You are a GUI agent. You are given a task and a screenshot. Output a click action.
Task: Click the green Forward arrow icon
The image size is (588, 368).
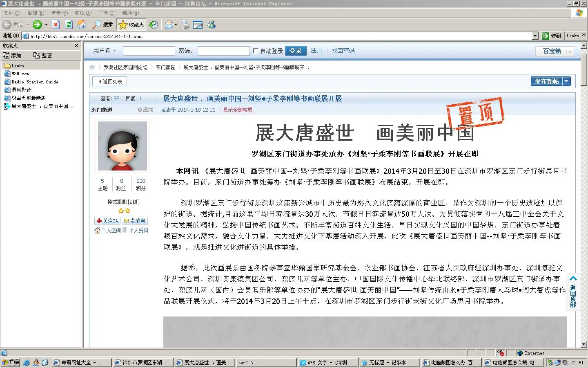[37, 25]
